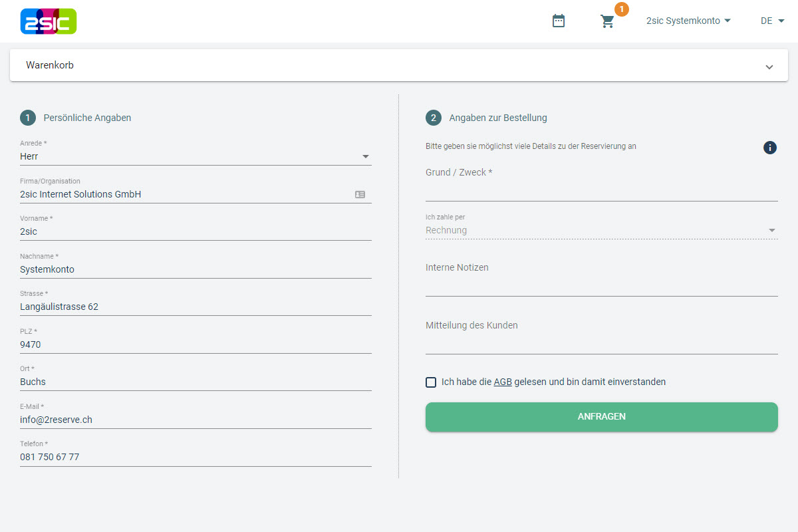Accept the AGB terms checkbox
This screenshot has width=798, height=532.
pos(431,382)
